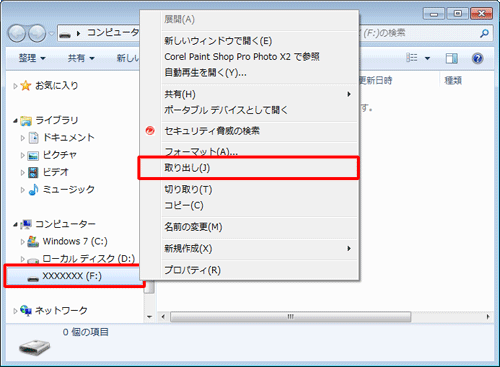Expand the ドキュメント library node
500x367 pixels.
22,138
